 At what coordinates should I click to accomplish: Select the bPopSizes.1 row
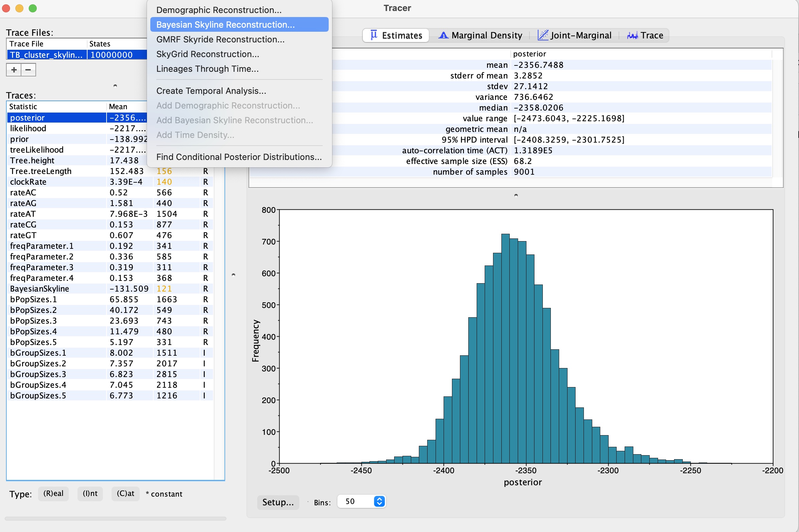110,299
